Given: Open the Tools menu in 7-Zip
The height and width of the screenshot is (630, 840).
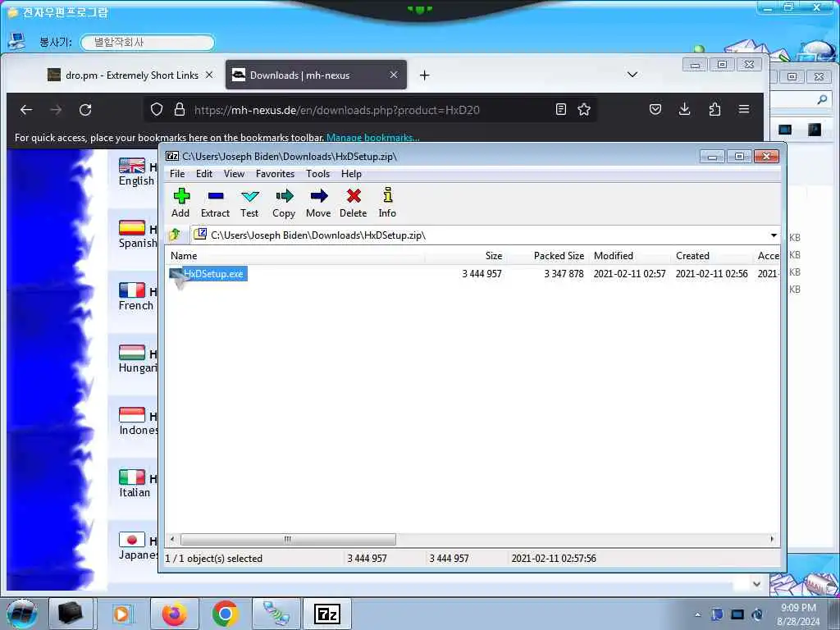Looking at the screenshot, I should tap(317, 174).
